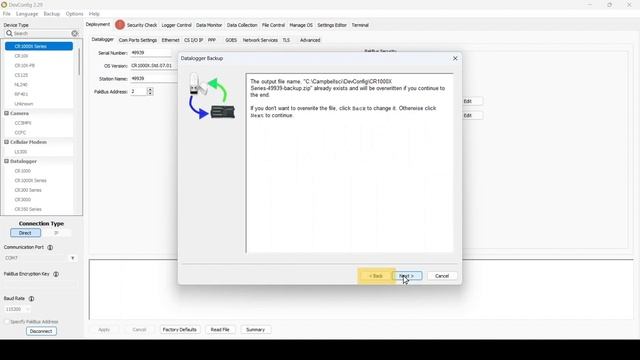This screenshot has height=360, width=640.
Task: Open the Advanced sub-tab
Action: coord(310,40)
